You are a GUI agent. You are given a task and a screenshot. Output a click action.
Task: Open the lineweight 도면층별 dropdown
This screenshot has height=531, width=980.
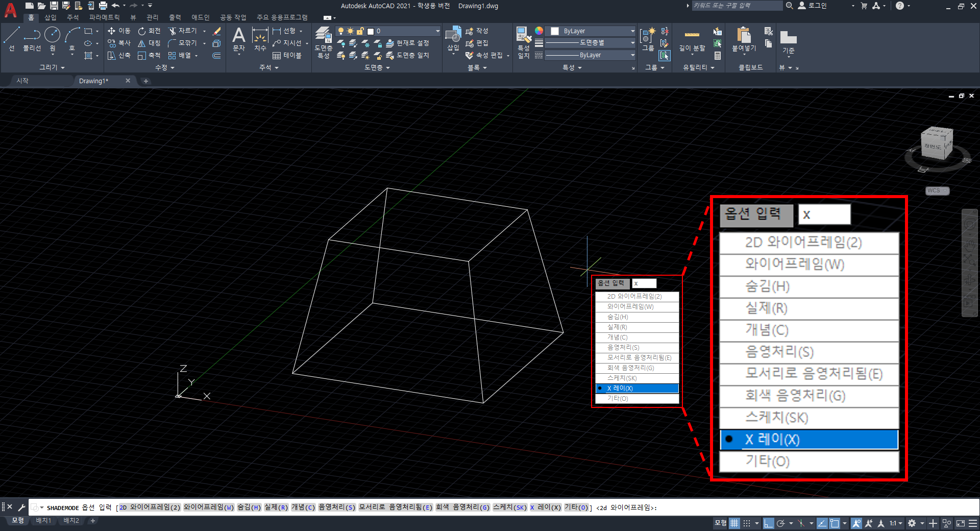(x=591, y=43)
